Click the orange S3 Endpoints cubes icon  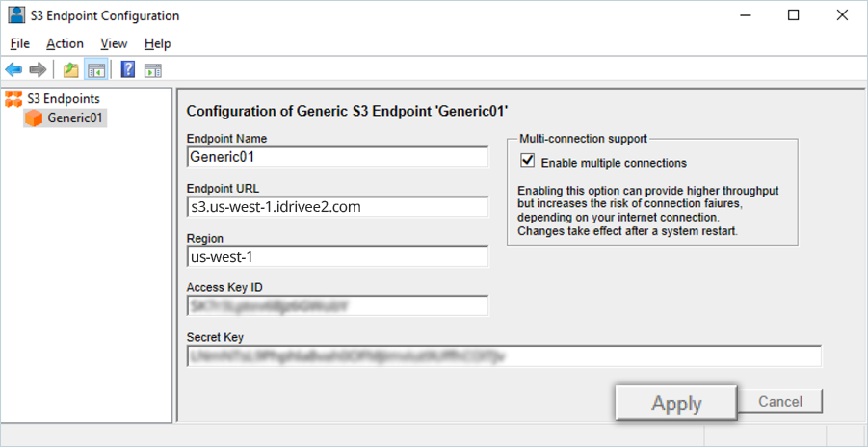(13, 98)
